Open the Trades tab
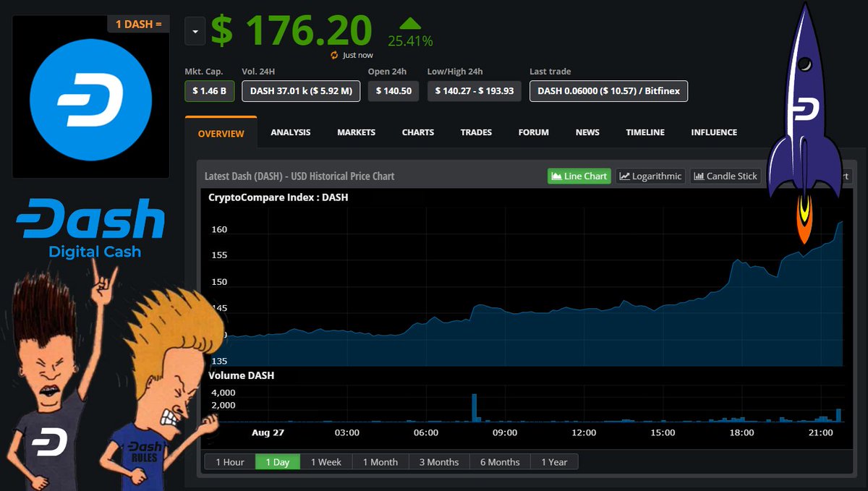Screen dimensions: 868x491 pos(476,132)
